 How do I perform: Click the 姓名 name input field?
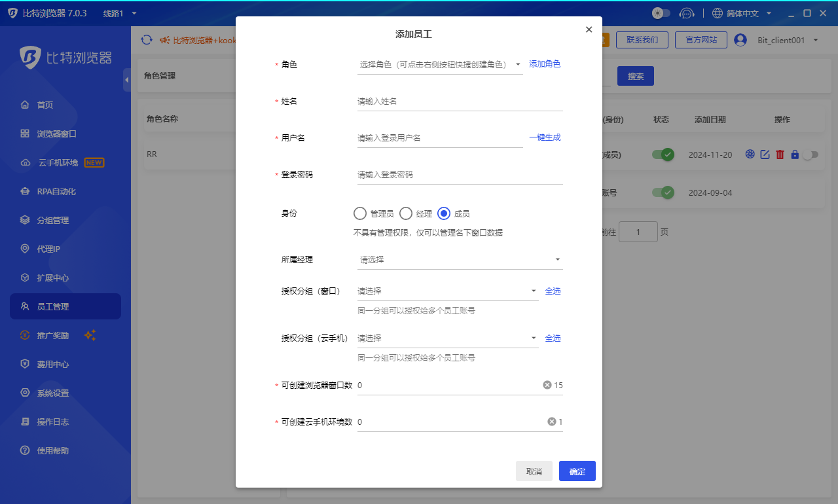[x=460, y=101]
